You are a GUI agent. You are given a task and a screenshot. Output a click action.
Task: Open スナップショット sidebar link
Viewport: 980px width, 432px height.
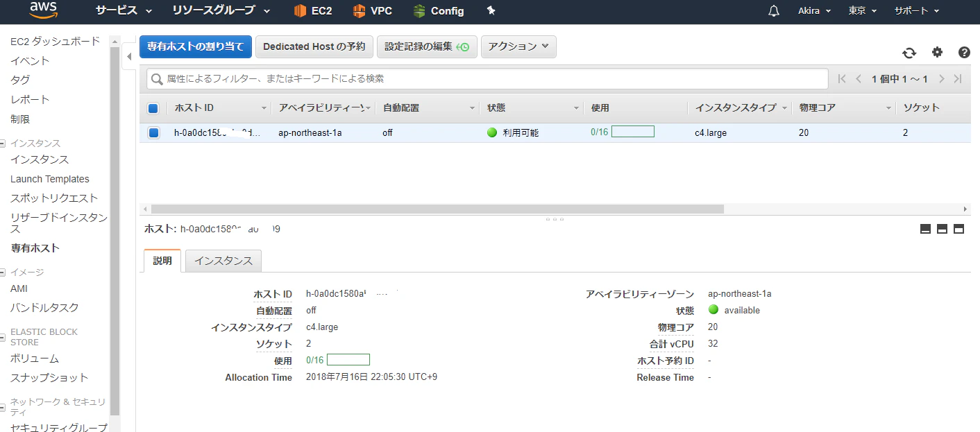[49, 378]
